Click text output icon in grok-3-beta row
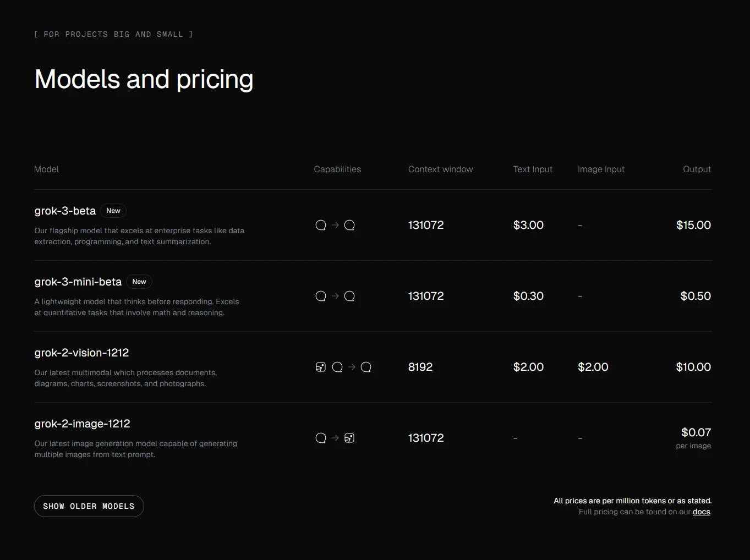The width and height of the screenshot is (750, 560). [349, 225]
